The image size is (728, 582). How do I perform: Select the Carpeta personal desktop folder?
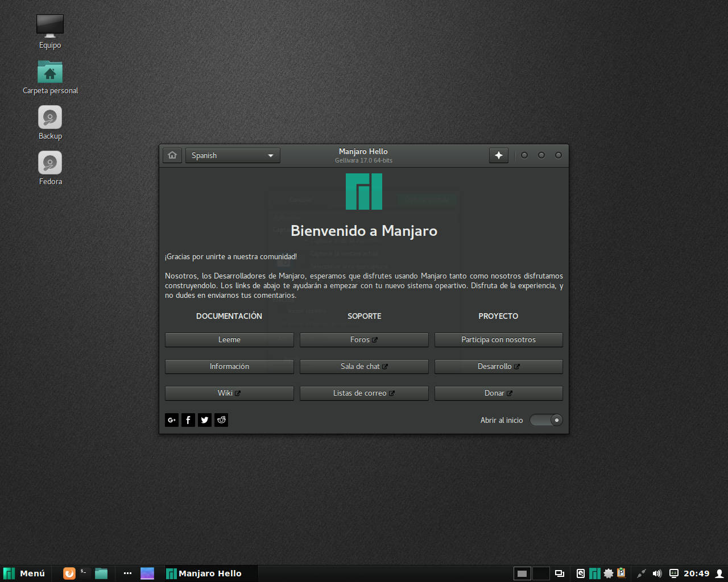pyautogui.click(x=50, y=77)
